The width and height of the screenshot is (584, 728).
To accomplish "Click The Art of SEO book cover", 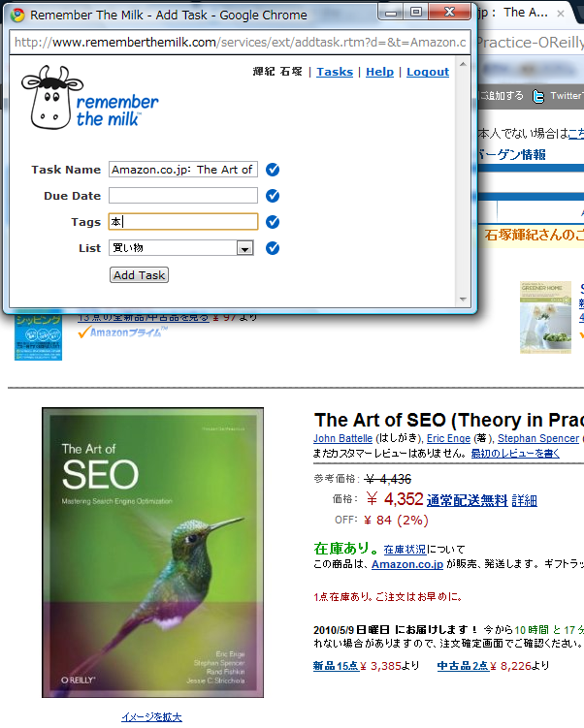I will pos(152,553).
